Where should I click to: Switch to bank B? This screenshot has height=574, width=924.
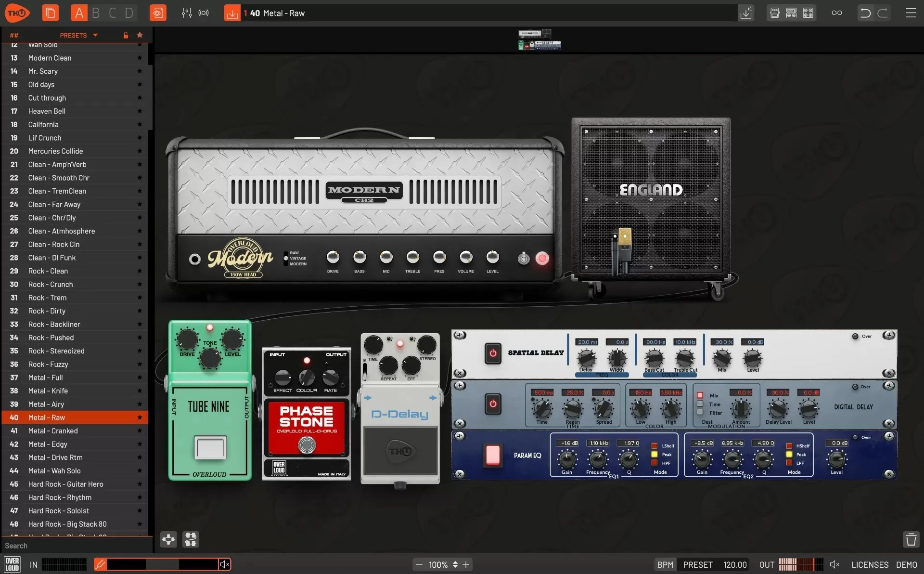click(x=95, y=13)
